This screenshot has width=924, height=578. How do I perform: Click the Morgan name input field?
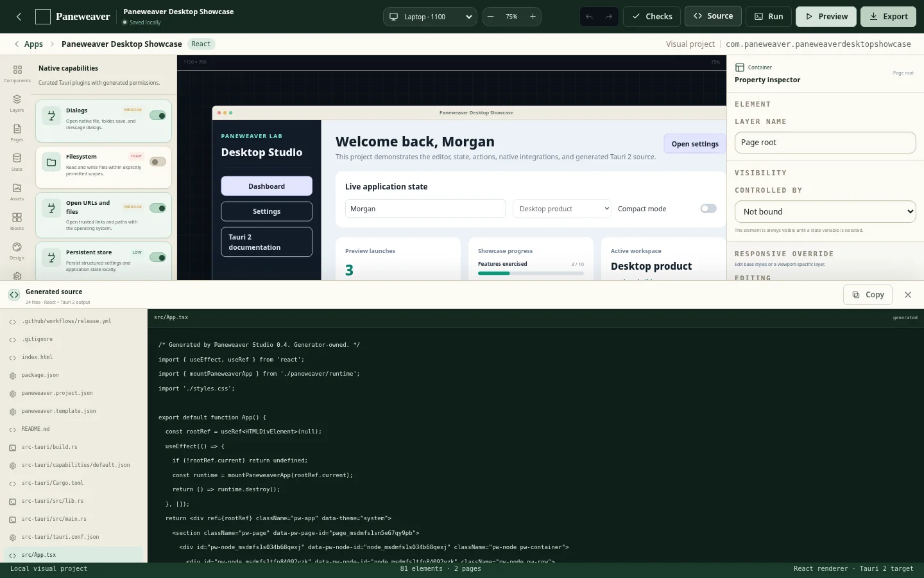(425, 209)
